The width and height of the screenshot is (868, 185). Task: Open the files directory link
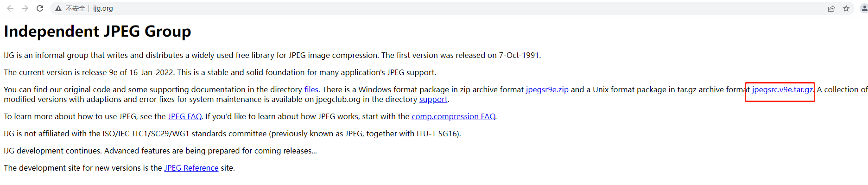pos(311,89)
